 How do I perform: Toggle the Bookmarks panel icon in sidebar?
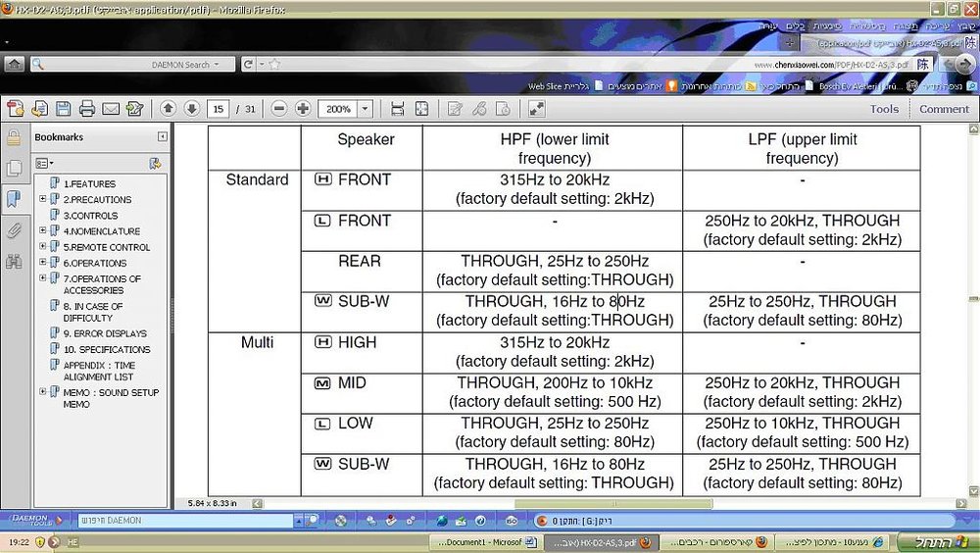[14, 199]
